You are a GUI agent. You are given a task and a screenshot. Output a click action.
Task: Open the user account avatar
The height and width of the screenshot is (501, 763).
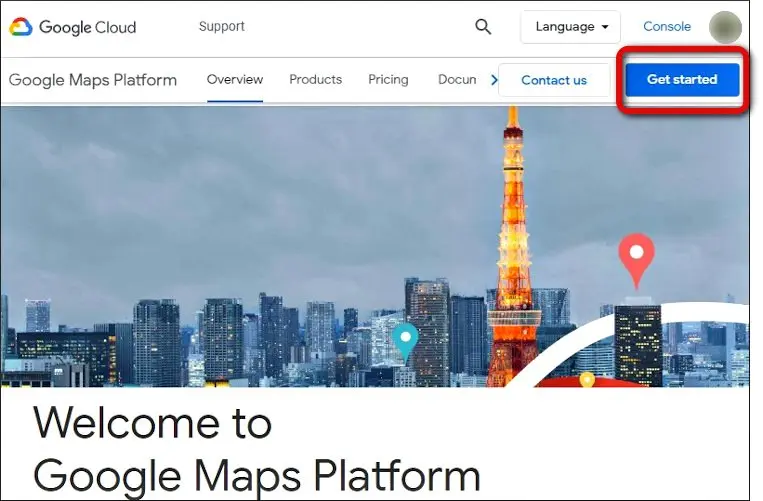tap(725, 27)
